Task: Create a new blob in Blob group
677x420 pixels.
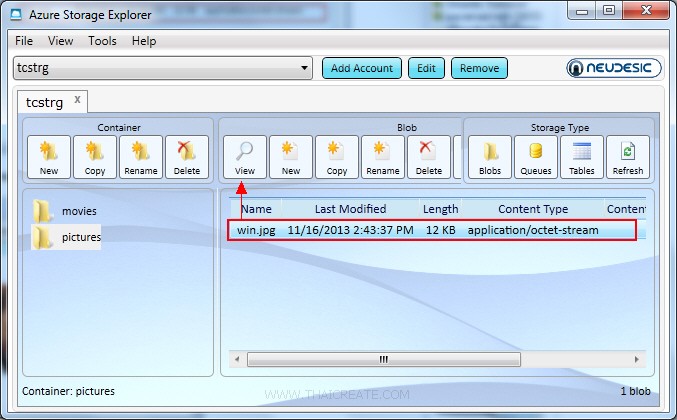Action: pos(291,157)
